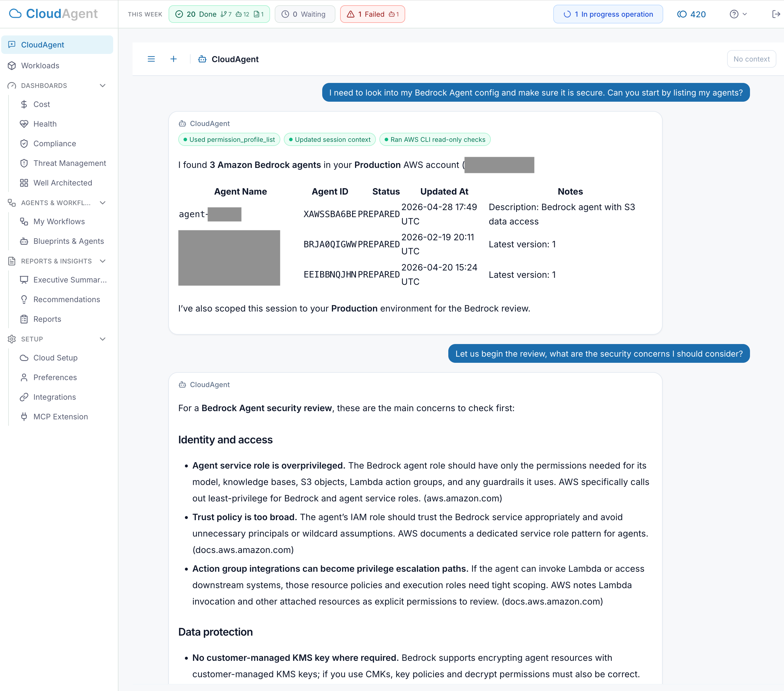Click the 2026-04-28 17:49 UTC timestamp
This screenshot has width=784, height=691.
click(x=439, y=214)
